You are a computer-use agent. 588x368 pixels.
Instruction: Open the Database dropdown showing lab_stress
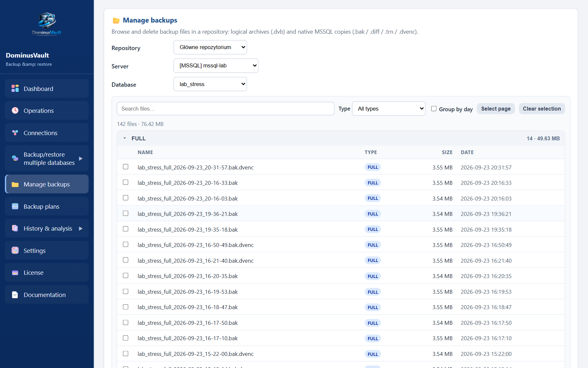[x=210, y=84]
